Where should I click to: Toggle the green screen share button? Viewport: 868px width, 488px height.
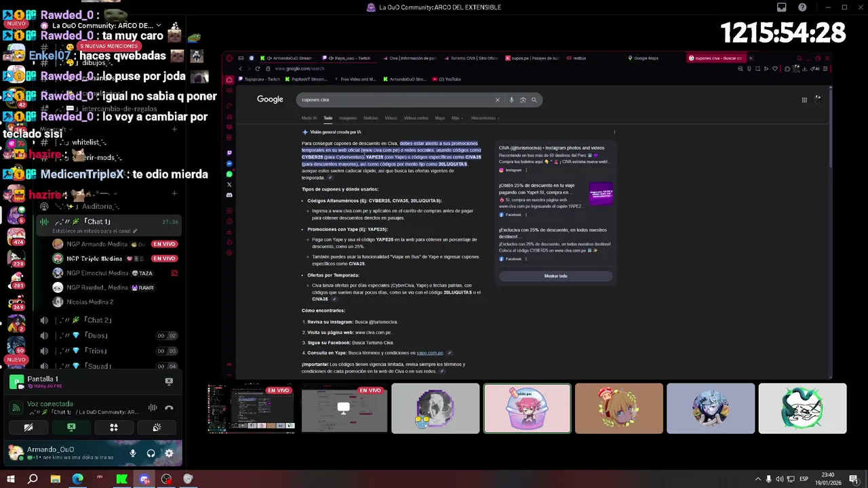point(71,428)
